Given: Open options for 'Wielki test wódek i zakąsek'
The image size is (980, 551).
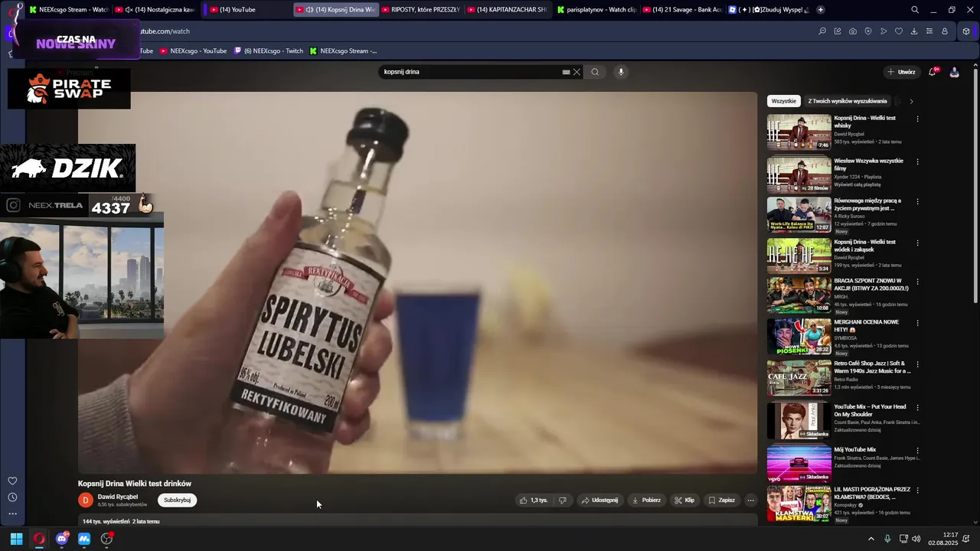Looking at the screenshot, I should (x=917, y=243).
